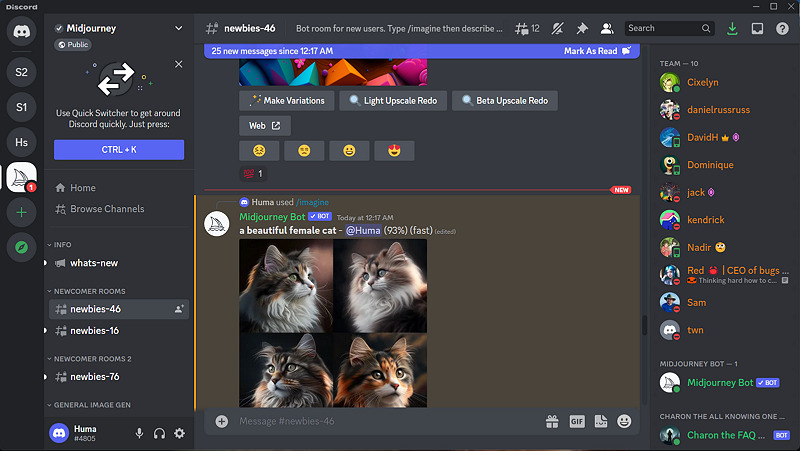This screenshot has height=451, width=800.
Task: Open the newbies-16 channel
Action: pos(119,331)
